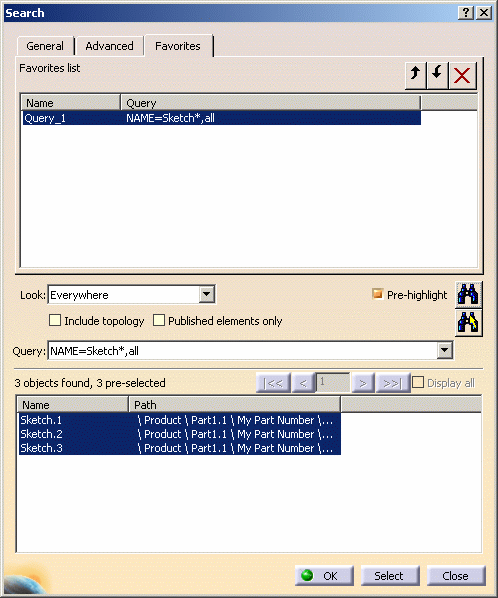Expand the Query history dropdown arrow

445,350
